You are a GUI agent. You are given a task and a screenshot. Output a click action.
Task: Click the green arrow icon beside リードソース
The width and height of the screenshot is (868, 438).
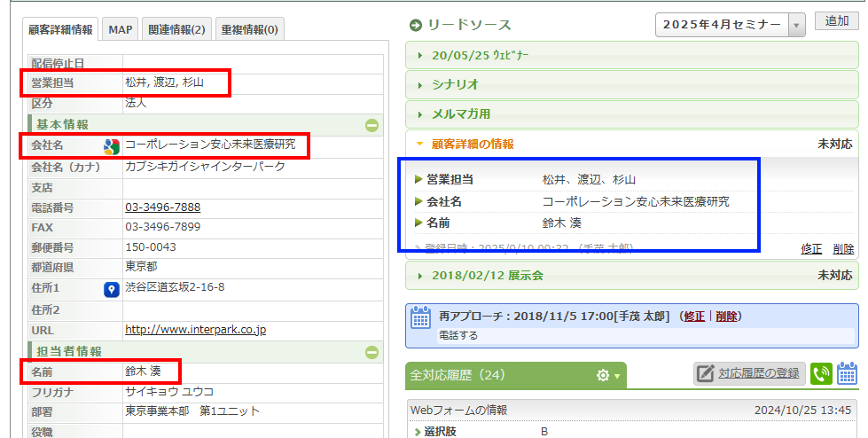[415, 25]
